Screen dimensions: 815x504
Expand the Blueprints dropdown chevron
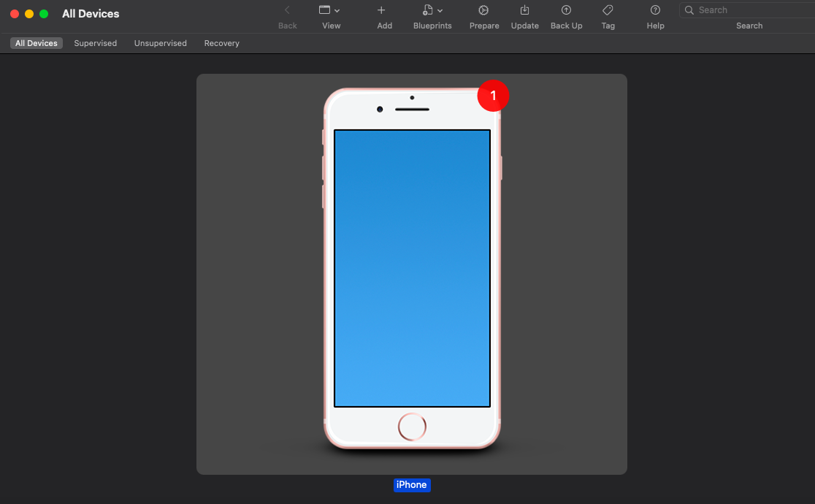440,10
